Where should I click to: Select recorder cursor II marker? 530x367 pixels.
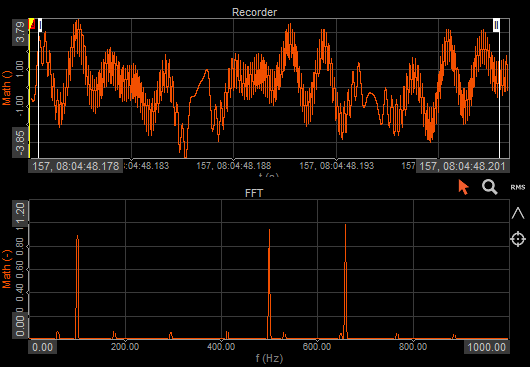coord(496,25)
